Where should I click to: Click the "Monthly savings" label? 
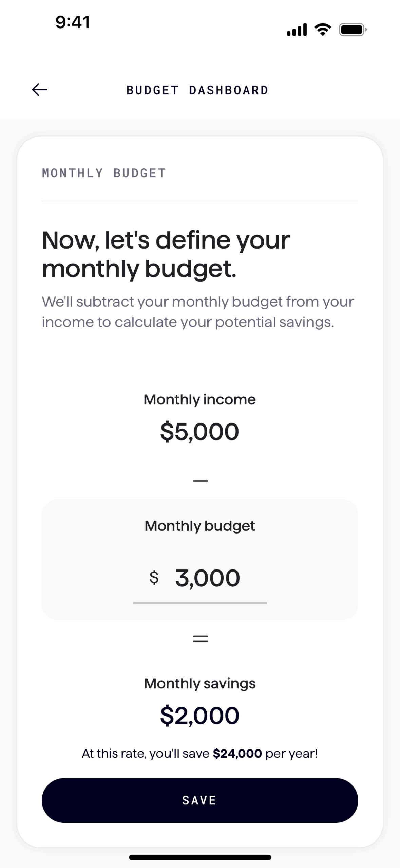(200, 684)
